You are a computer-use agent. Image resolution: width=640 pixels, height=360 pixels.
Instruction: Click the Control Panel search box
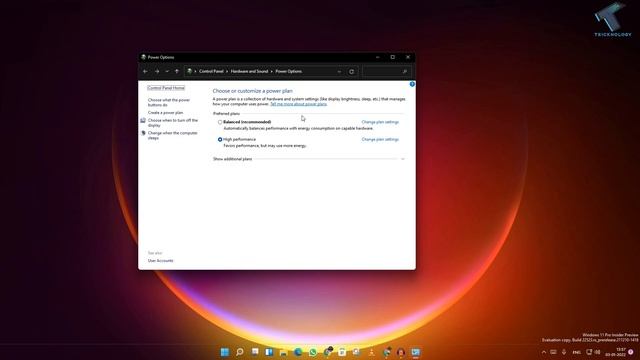point(386,72)
